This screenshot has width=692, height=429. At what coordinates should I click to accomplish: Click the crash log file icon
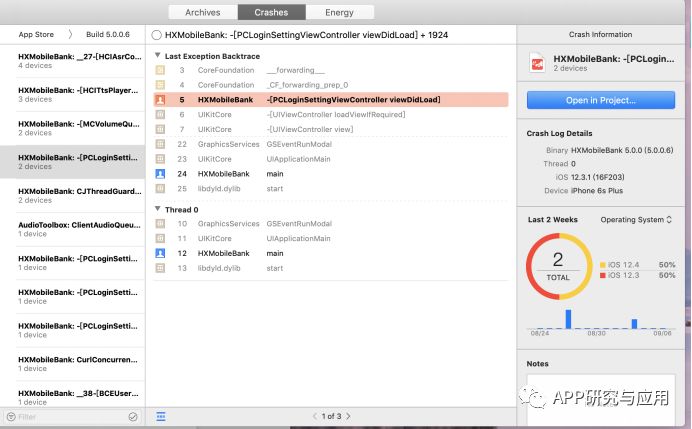point(537,63)
